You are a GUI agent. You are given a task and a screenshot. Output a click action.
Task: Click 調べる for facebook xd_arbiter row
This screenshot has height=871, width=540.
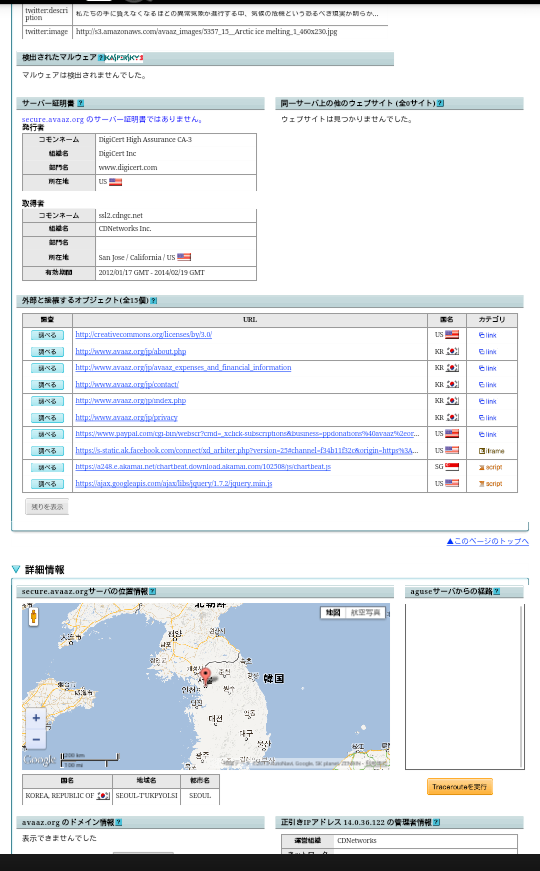(47, 451)
